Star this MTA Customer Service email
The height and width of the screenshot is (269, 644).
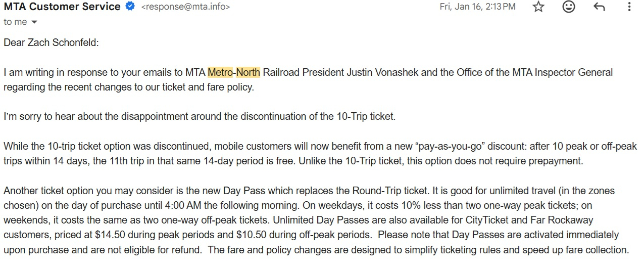(538, 7)
